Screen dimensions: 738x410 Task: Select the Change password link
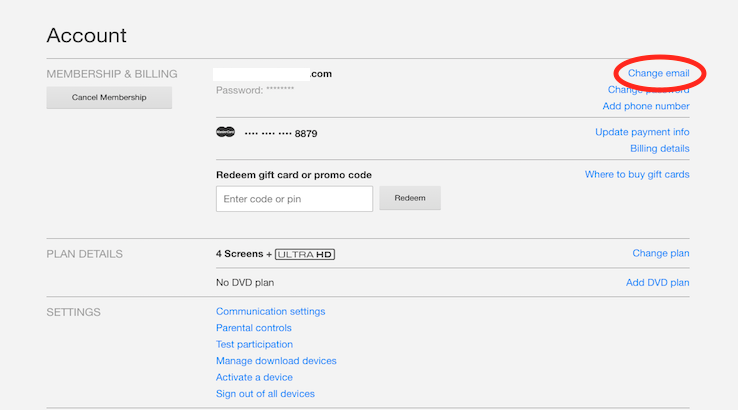click(x=648, y=90)
